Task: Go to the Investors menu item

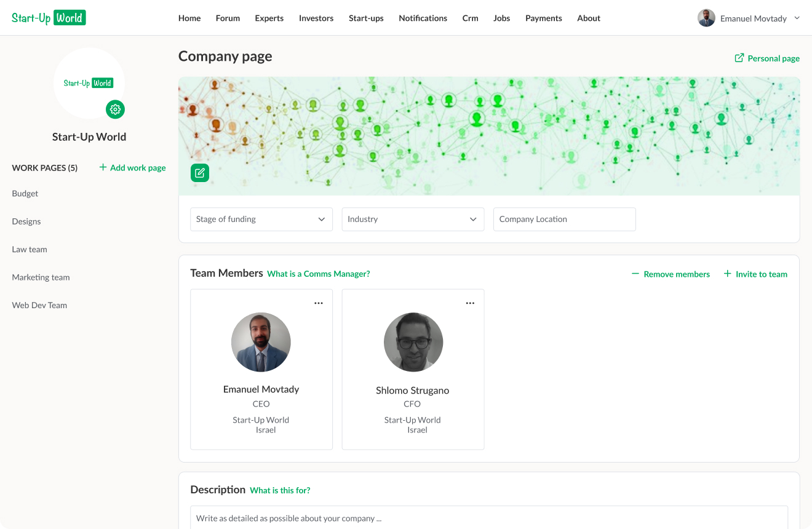Action: tap(316, 18)
